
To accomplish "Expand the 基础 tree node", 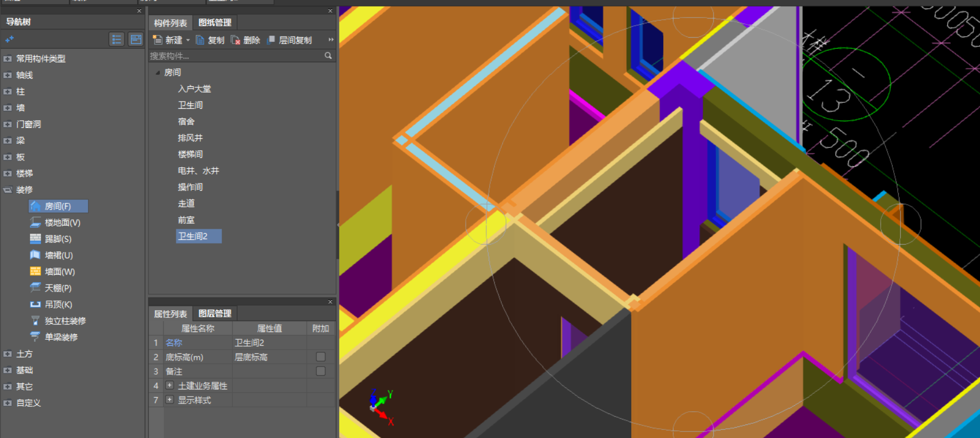I will click(x=8, y=370).
